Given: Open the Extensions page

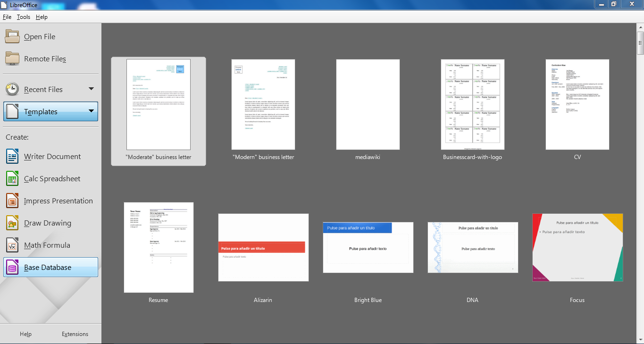Looking at the screenshot, I should click(75, 334).
